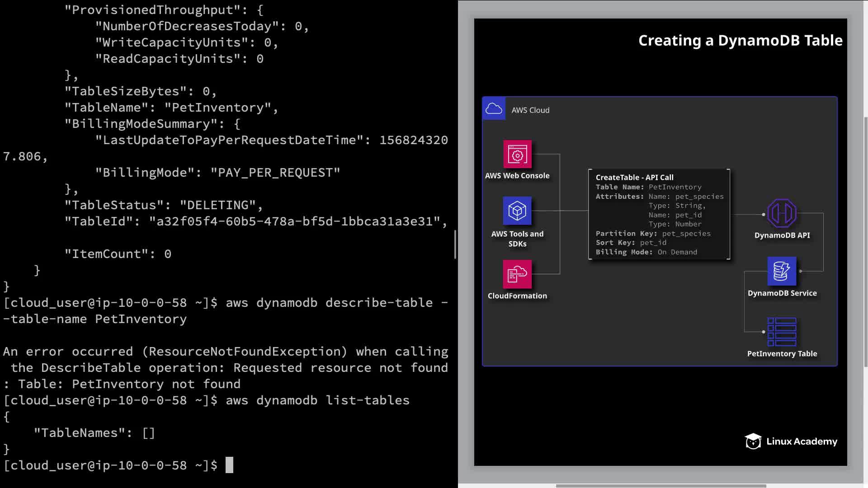
Task: Click the terminal pane scrollbar handle
Action: pyautogui.click(x=455, y=244)
